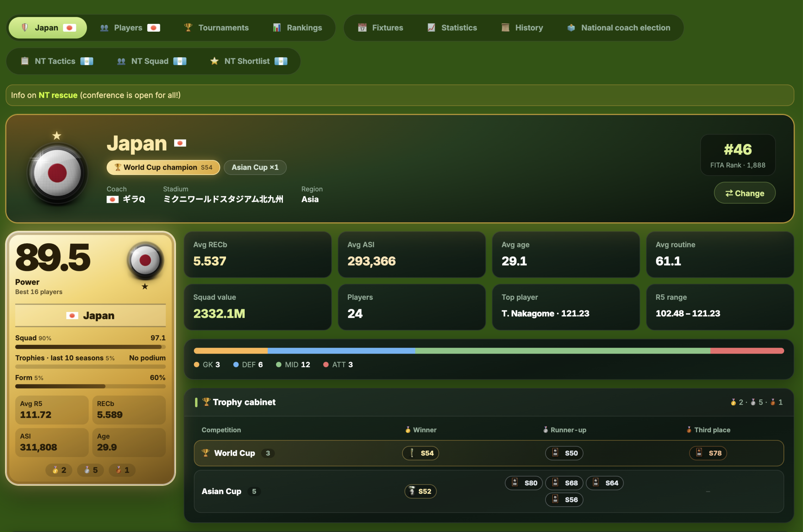The height and width of the screenshot is (532, 803).
Task: Click the Asian Cup runner-up S68 chip
Action: (564, 483)
